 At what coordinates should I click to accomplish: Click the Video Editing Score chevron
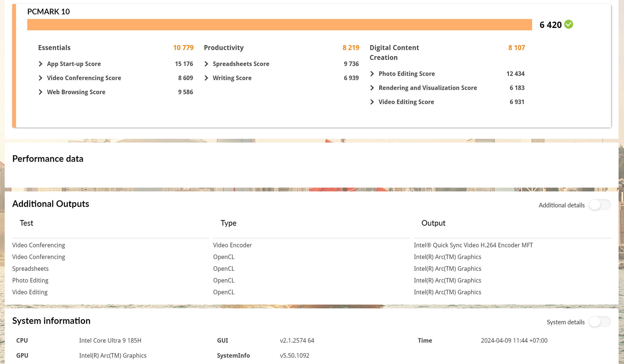(372, 102)
